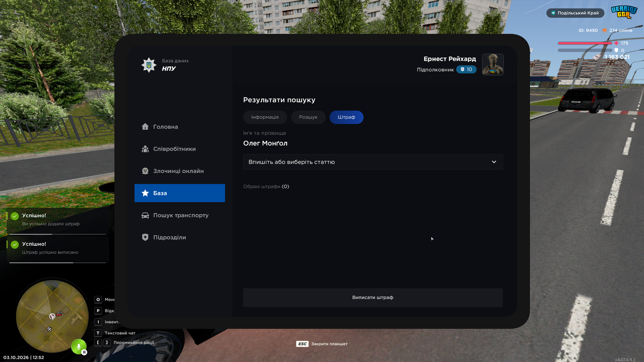
Task: Click the Ukraine GTA logo
Action: pos(624,12)
